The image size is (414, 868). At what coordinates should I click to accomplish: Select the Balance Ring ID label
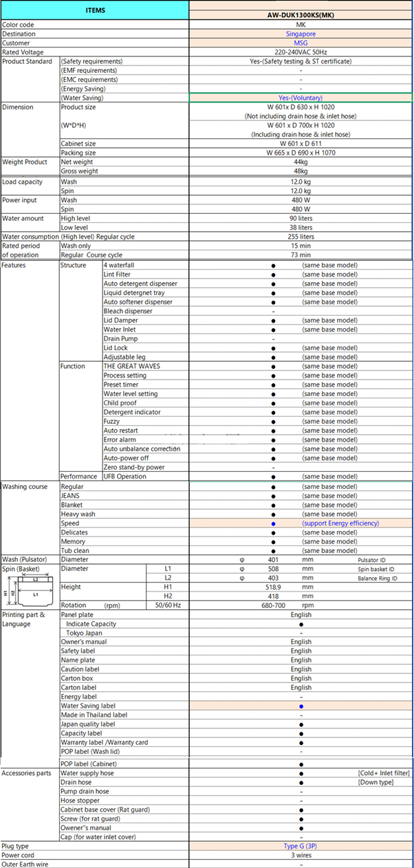[378, 578]
